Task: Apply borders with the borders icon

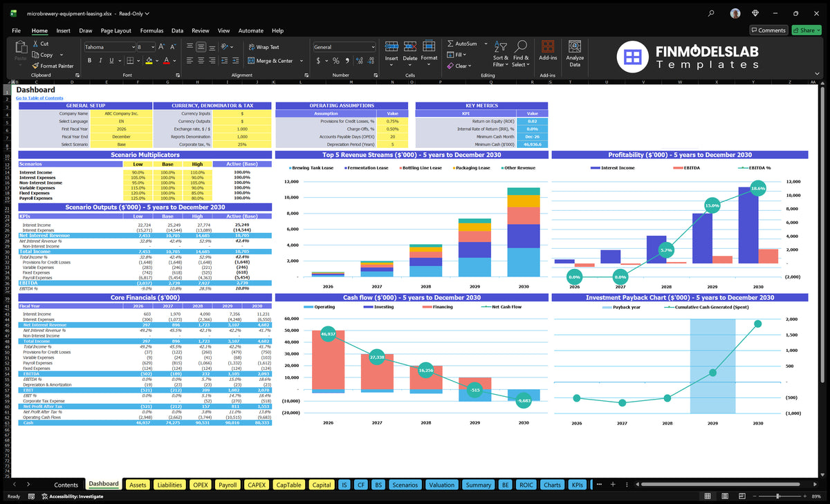Action: click(x=129, y=61)
